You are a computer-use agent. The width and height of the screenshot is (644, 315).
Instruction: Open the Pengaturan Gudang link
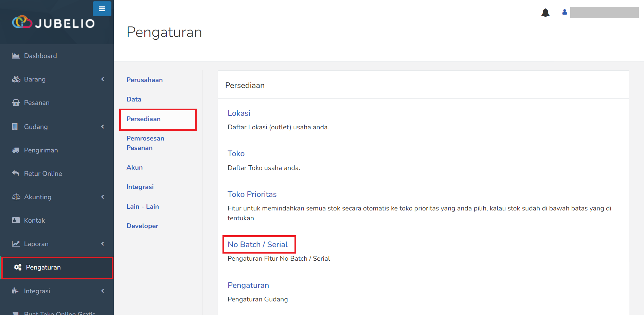(x=248, y=285)
